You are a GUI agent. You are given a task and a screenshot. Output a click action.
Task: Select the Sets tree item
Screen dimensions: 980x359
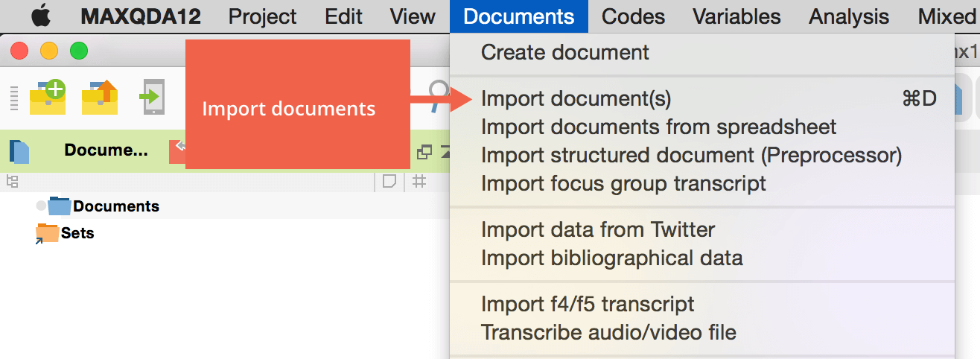(x=77, y=233)
